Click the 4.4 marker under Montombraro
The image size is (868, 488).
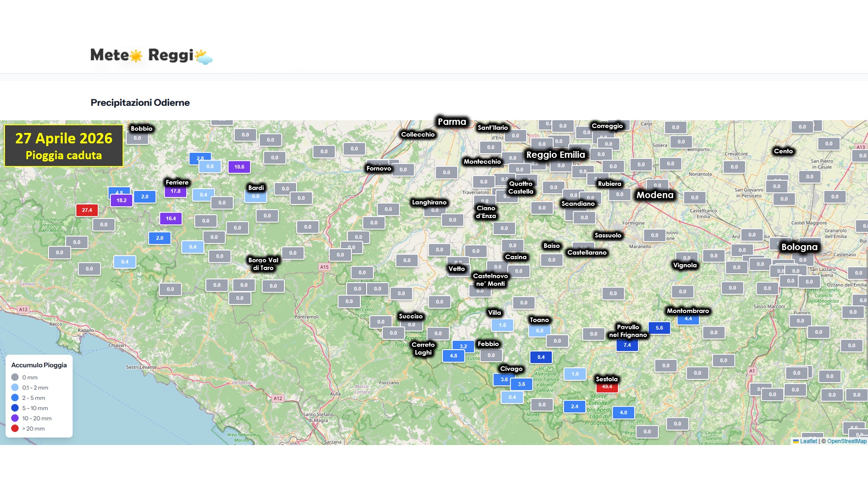(688, 319)
